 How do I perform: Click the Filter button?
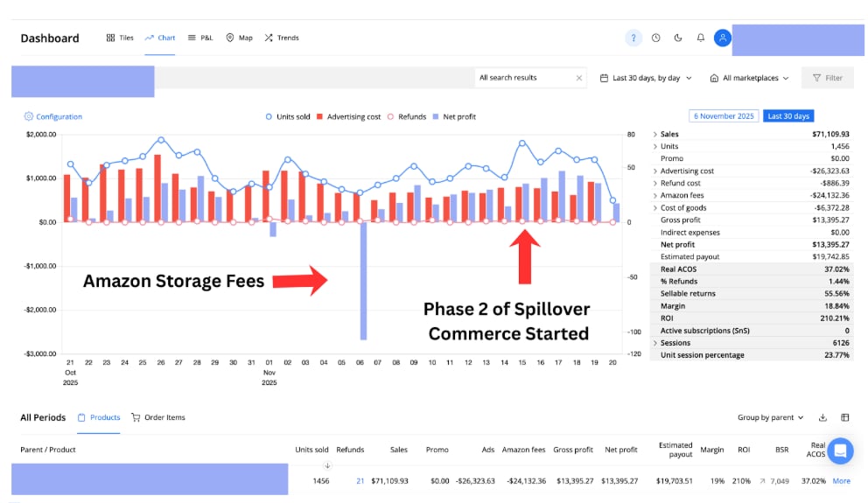pyautogui.click(x=827, y=78)
